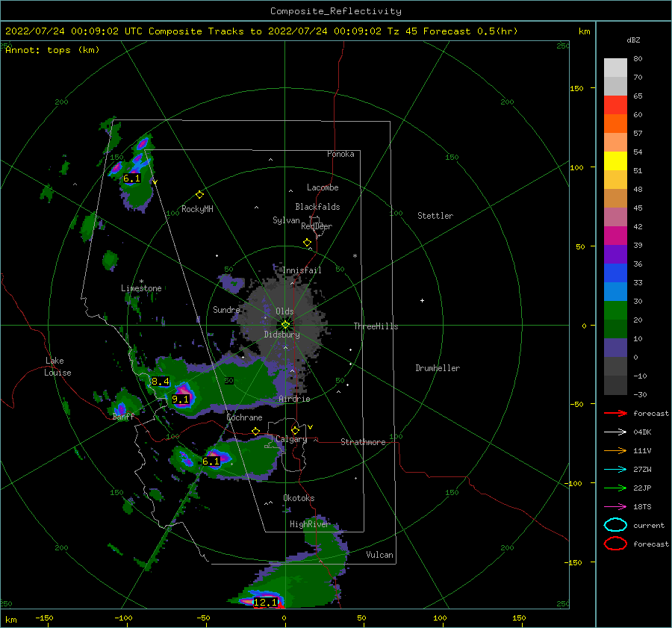Select the cyan current ellipse legend icon
The height and width of the screenshot is (628, 672).
[x=615, y=525]
